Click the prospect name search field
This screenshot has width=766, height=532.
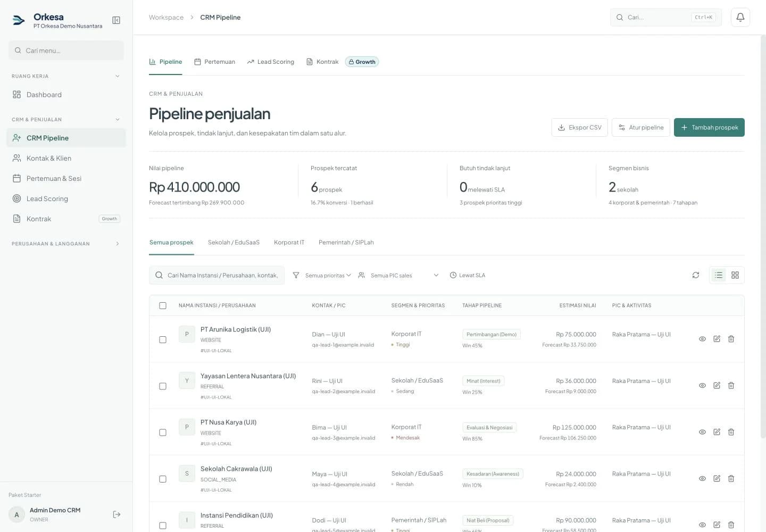tap(217, 275)
